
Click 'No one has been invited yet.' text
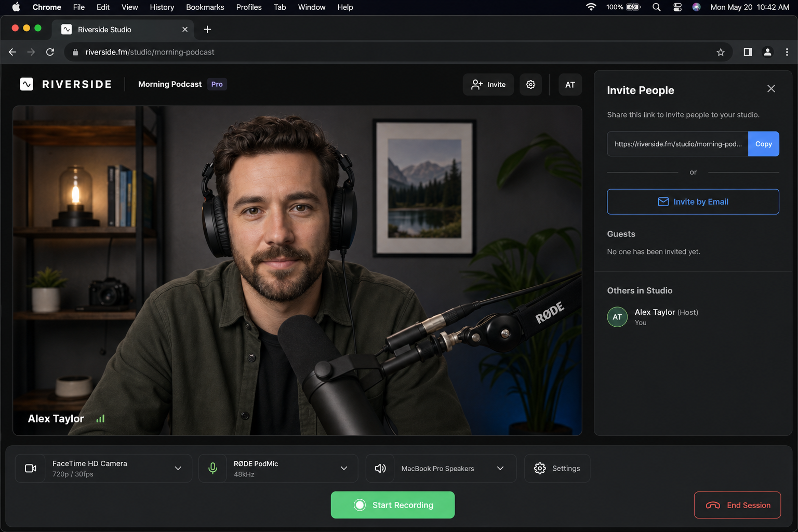(654, 251)
